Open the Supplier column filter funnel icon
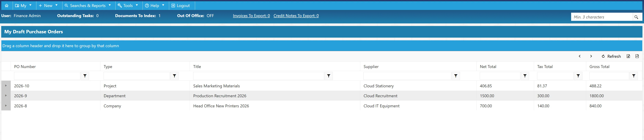 coord(456,76)
